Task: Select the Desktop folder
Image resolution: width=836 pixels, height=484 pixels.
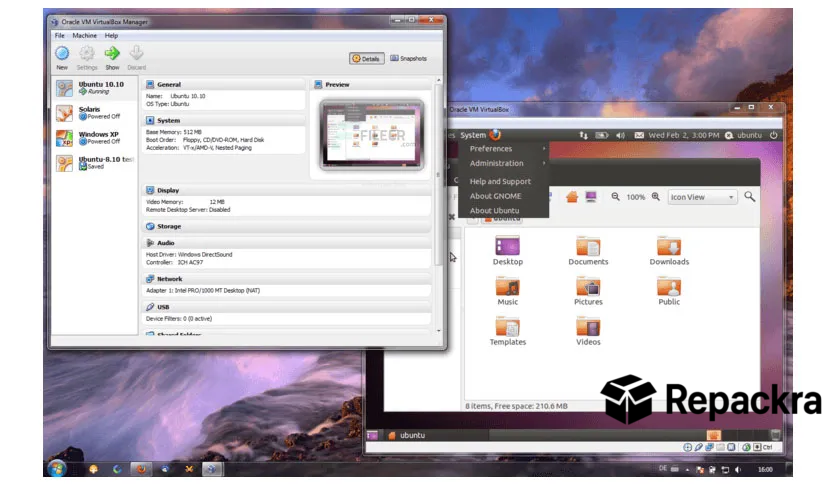Action: [508, 251]
